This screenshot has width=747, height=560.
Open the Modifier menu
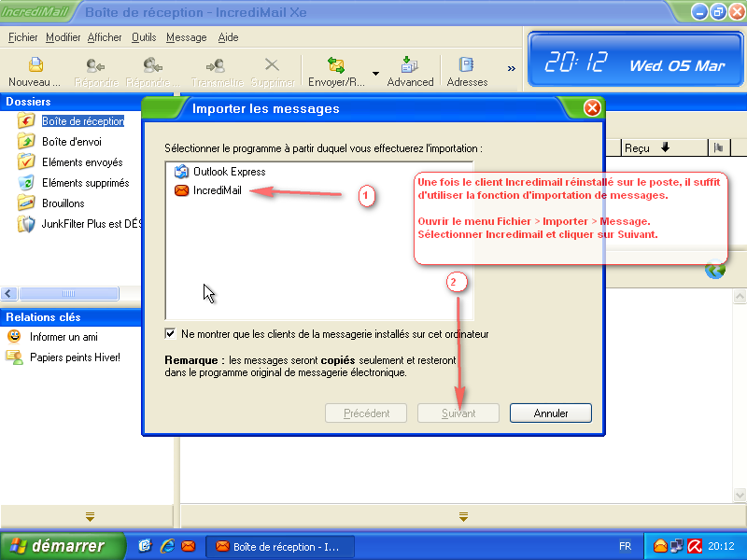[63, 37]
